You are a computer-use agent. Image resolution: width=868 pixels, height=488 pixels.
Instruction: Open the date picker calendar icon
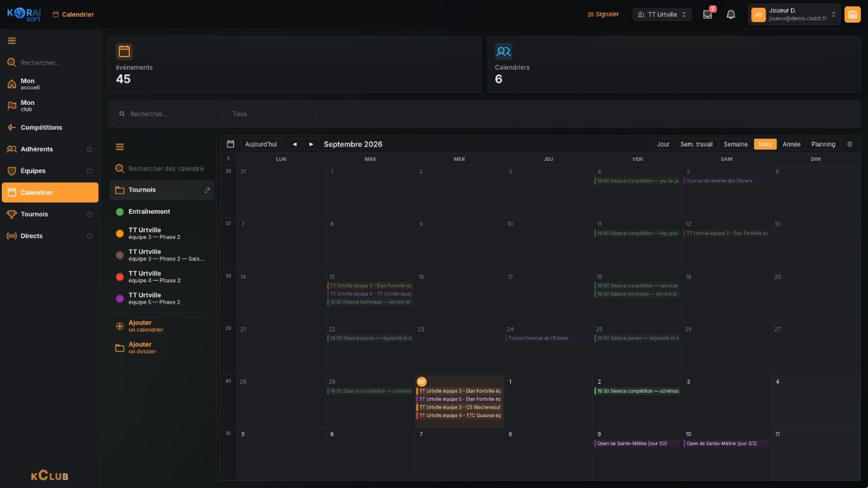coord(231,144)
